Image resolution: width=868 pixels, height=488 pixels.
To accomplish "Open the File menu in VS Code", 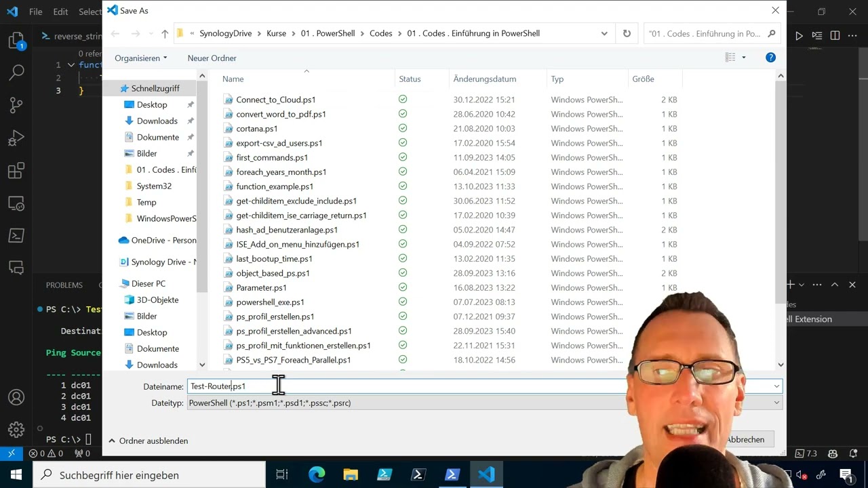I will [36, 12].
